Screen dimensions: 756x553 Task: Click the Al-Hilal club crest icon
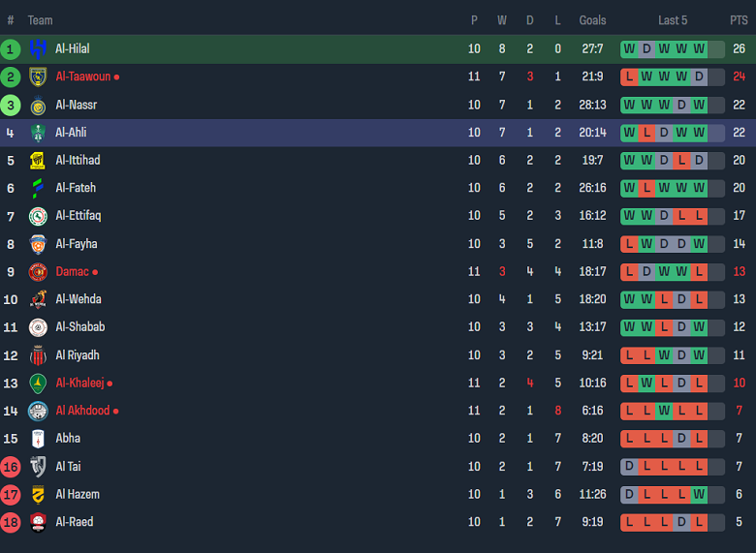(x=38, y=49)
